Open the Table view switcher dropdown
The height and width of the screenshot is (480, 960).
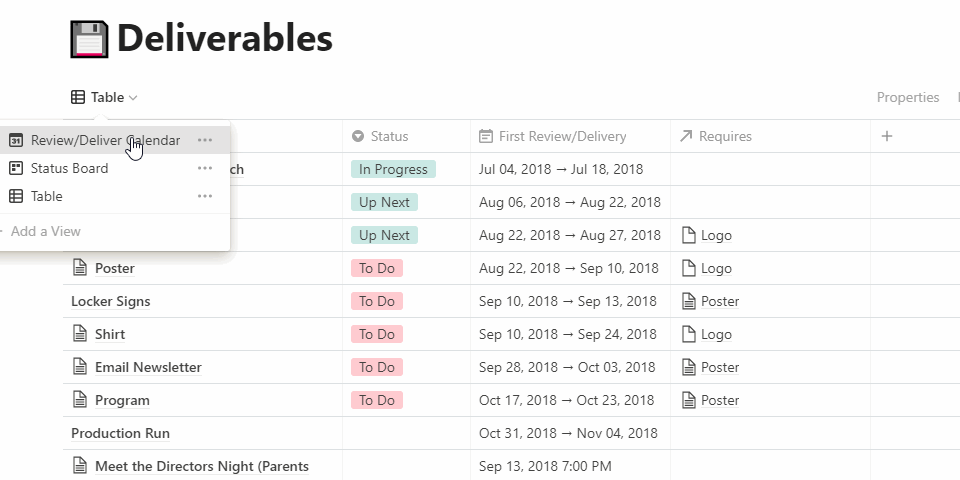(105, 97)
